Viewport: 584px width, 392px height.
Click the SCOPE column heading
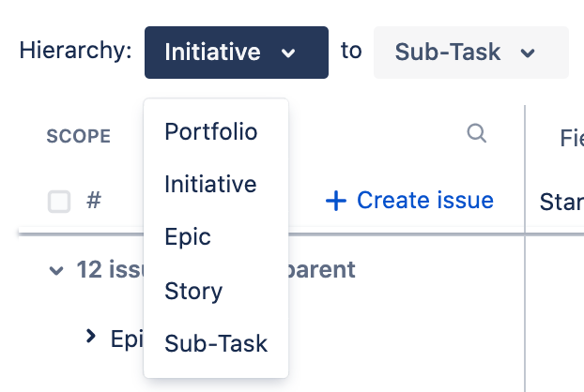78,136
